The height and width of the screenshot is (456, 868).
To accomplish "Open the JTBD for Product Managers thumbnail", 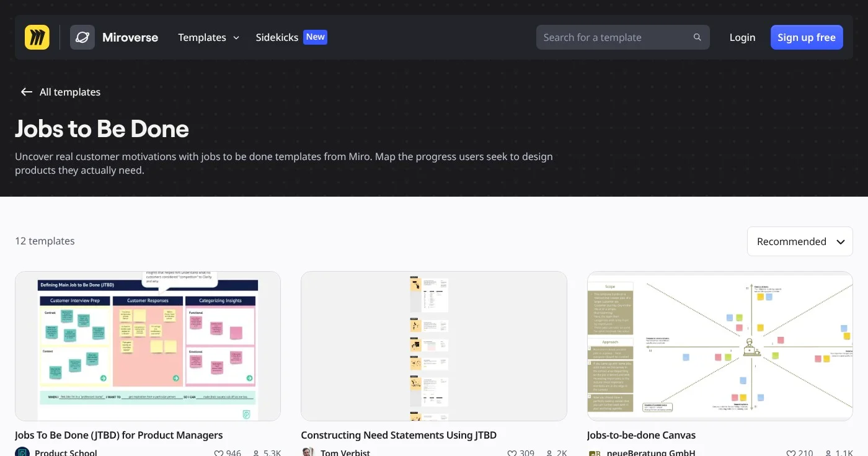I will [148, 346].
